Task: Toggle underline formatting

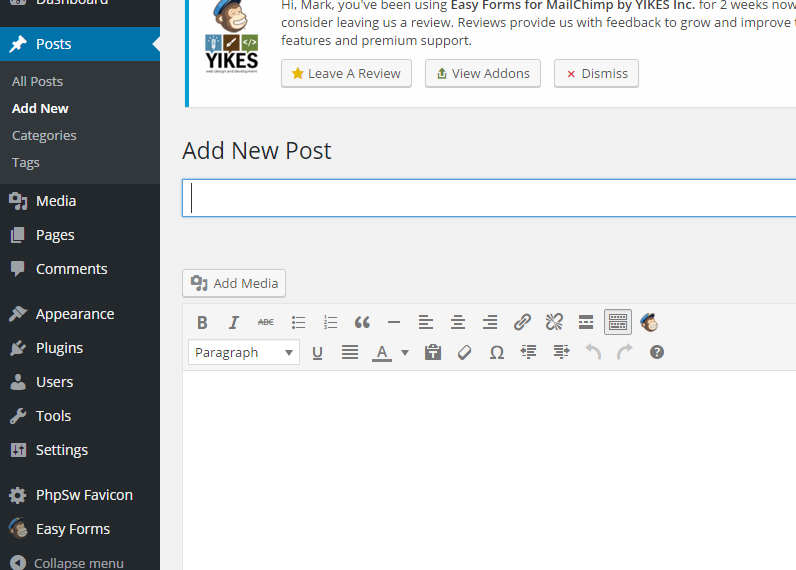Action: coord(317,352)
